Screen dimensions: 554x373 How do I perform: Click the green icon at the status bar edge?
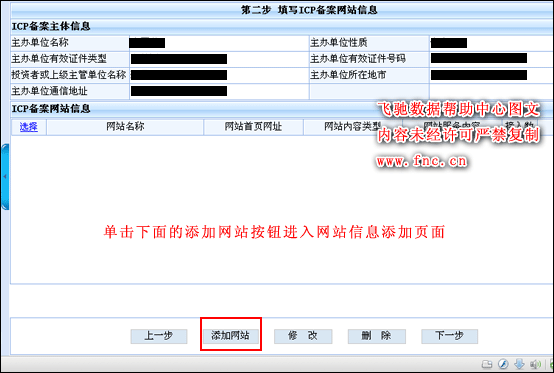pyautogui.click(x=551, y=364)
